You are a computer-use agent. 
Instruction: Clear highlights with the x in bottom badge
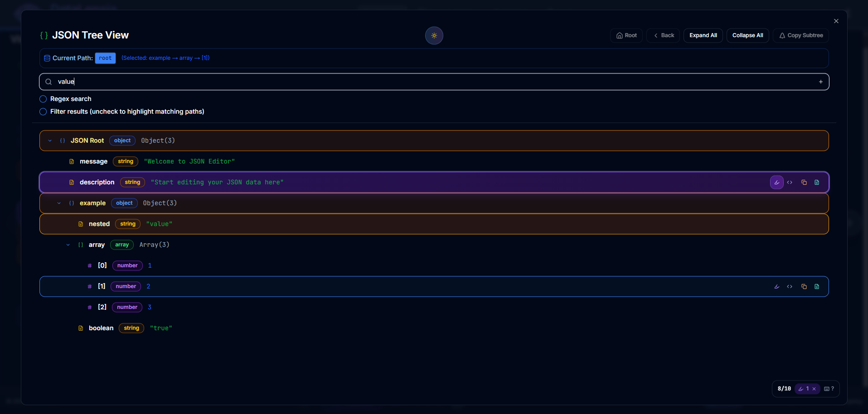tap(814, 389)
